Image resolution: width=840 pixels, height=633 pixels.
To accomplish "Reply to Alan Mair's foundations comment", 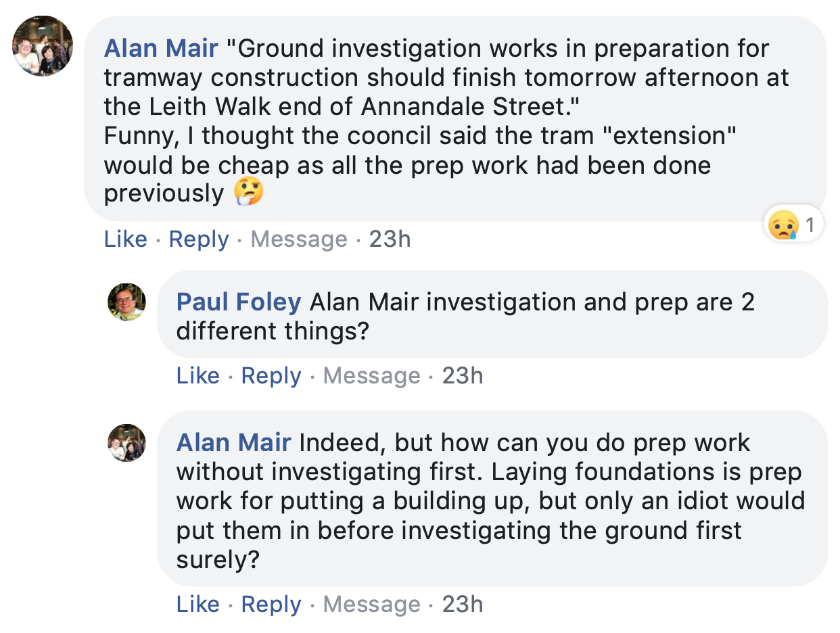I will coord(271,605).
